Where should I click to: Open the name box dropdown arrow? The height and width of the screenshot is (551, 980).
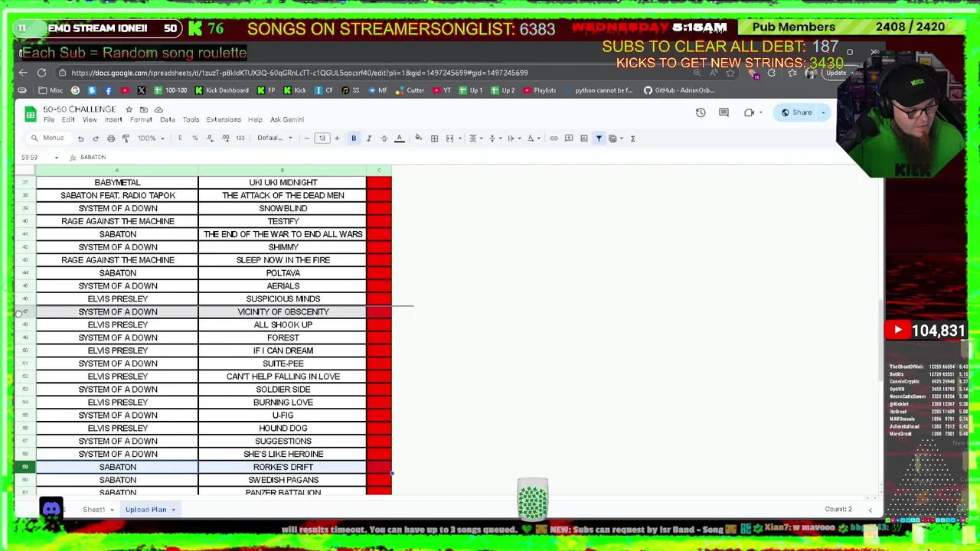click(56, 158)
